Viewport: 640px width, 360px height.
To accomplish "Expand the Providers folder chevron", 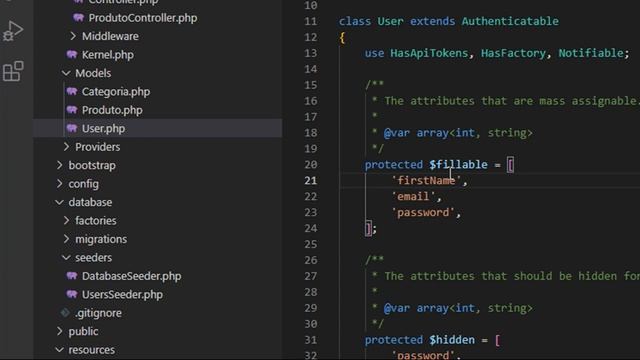I will (x=66, y=147).
